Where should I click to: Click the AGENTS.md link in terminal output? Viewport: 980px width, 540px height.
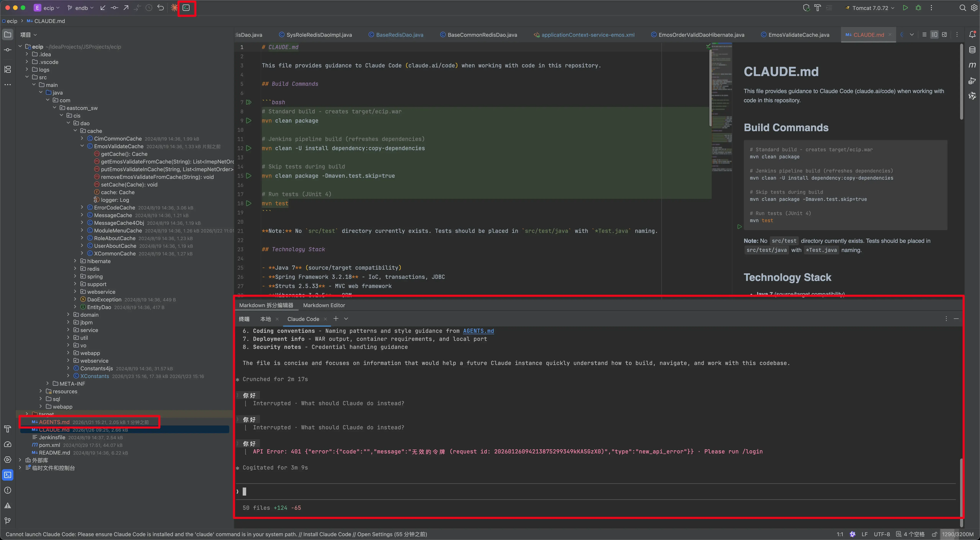[x=478, y=331]
